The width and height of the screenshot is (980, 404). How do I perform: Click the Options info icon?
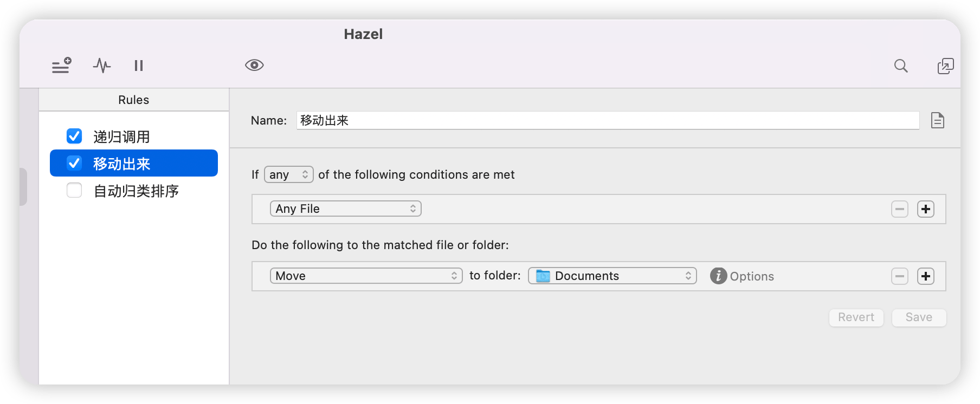[718, 276]
